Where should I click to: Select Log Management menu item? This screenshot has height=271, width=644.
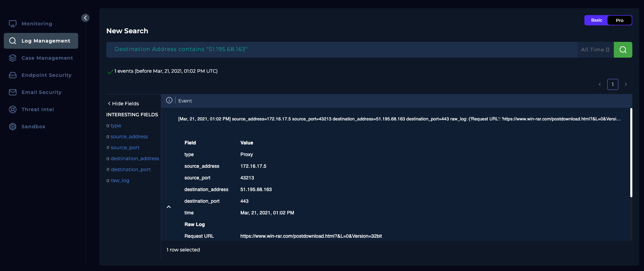[41, 41]
